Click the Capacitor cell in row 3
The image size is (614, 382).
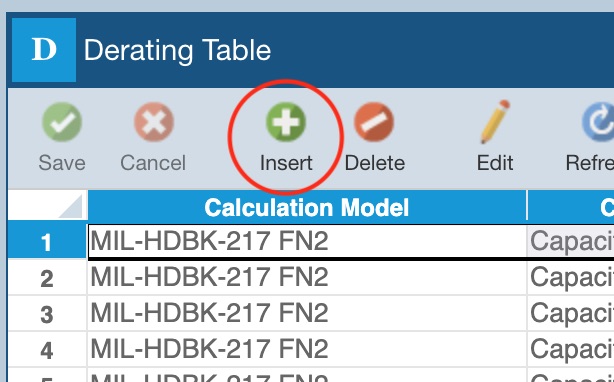tap(571, 313)
